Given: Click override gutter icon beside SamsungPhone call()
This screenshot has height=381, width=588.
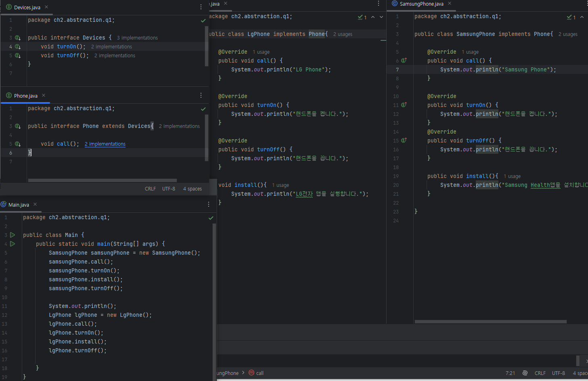Looking at the screenshot, I should pos(404,61).
